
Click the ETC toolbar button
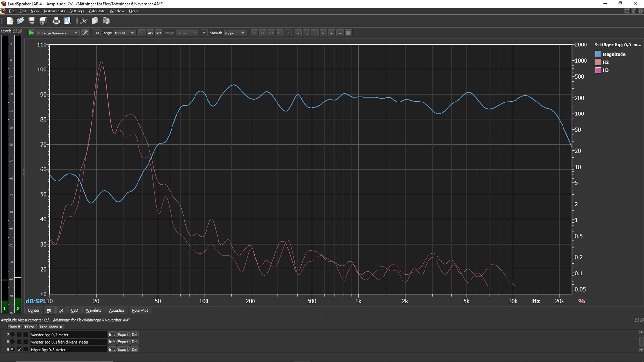pyautogui.click(x=271, y=33)
